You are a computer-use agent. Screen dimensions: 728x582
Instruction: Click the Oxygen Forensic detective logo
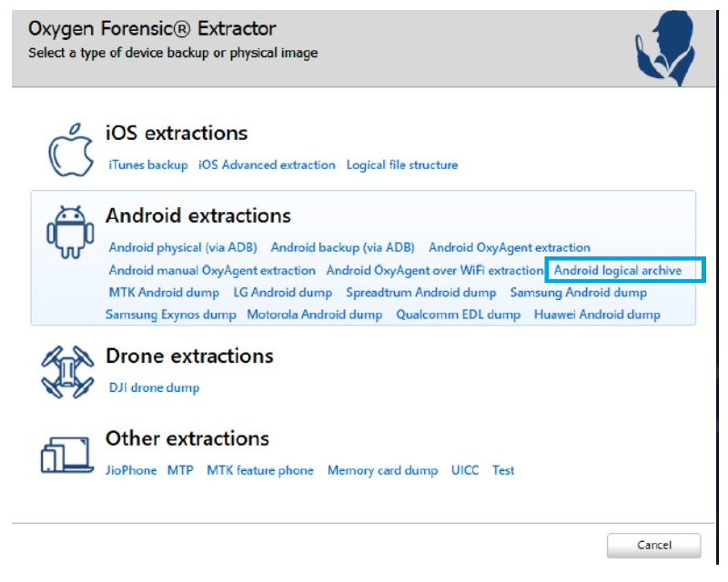point(665,48)
